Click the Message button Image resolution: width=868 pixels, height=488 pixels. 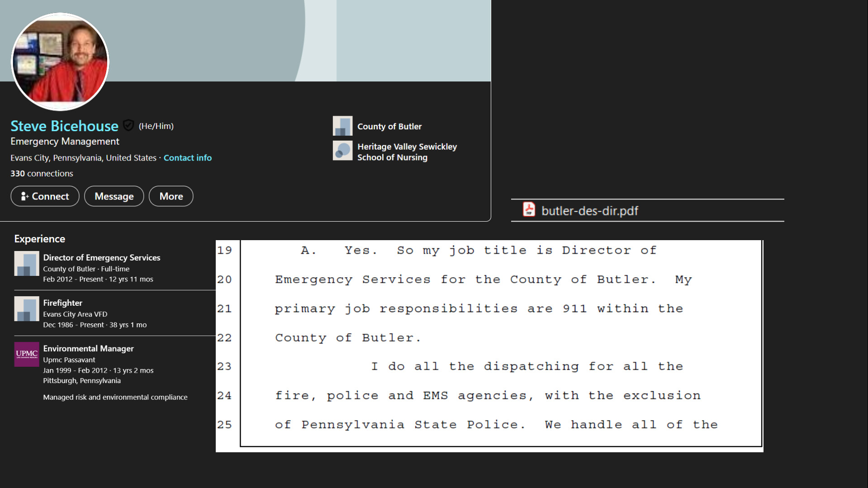(x=114, y=196)
